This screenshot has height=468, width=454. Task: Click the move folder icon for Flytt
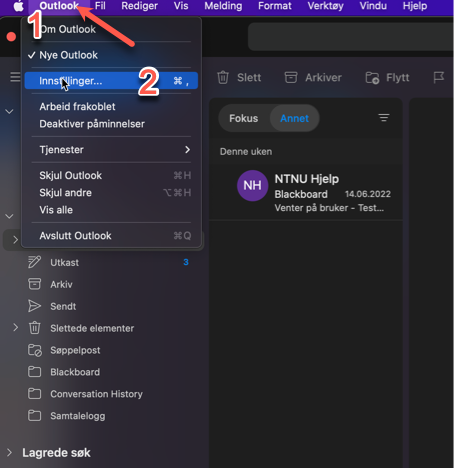tap(372, 78)
